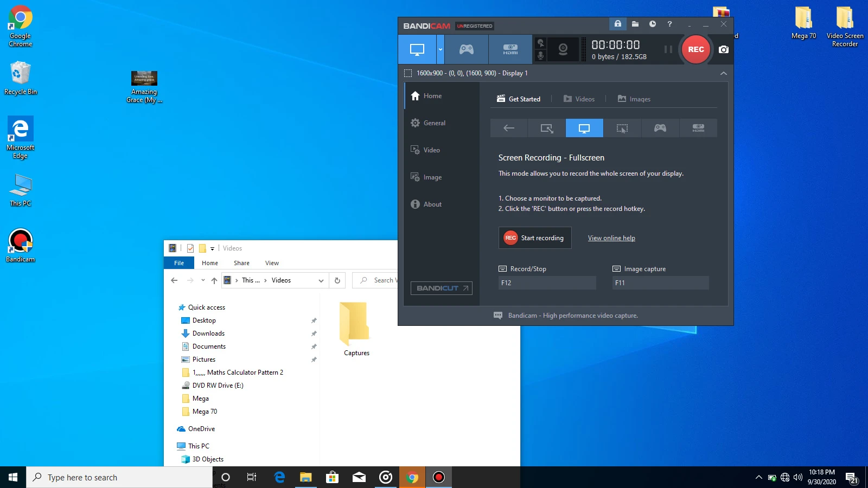Open Home ribbon tab in Explorer
Viewport: 868px width, 488px height.
pyautogui.click(x=210, y=263)
